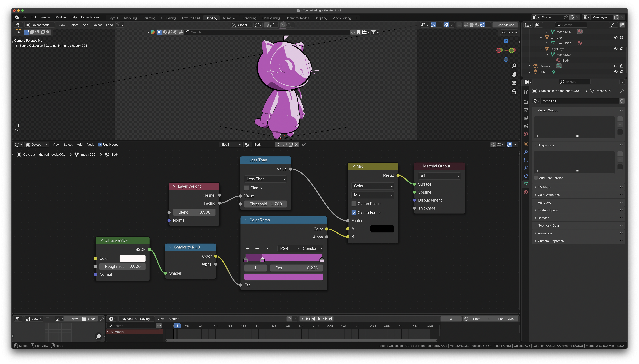639x364 pixels.
Task: Jump to timeline end frame
Action: (331, 319)
